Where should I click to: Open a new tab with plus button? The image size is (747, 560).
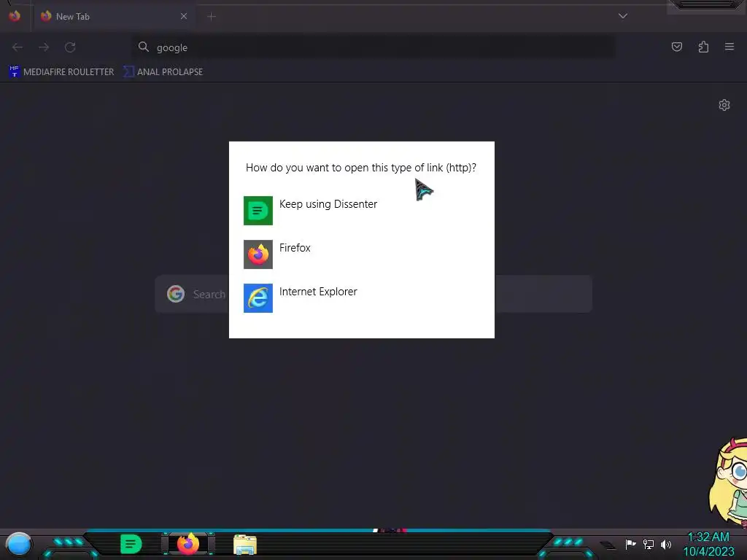coord(212,17)
